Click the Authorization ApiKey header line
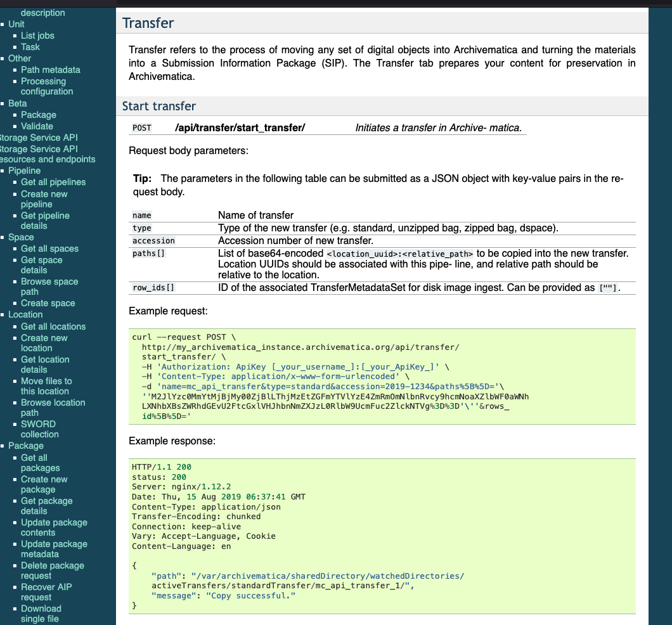The height and width of the screenshot is (625, 672). 295,366
